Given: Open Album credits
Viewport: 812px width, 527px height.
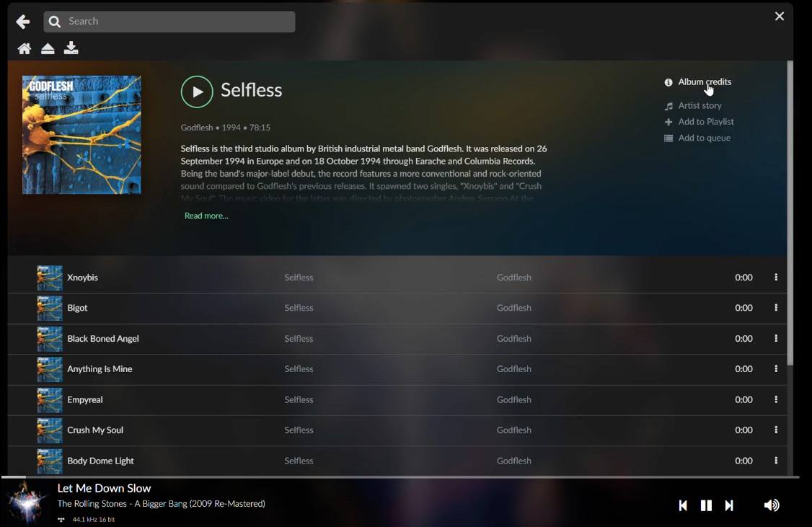Looking at the screenshot, I should (x=704, y=82).
